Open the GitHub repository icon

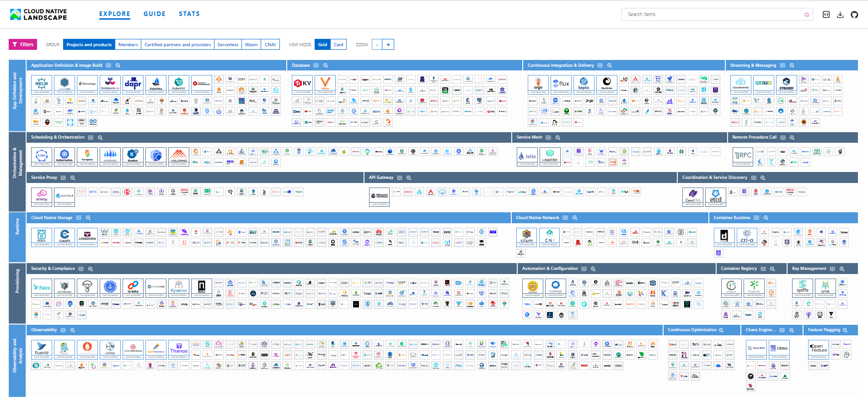(x=854, y=15)
